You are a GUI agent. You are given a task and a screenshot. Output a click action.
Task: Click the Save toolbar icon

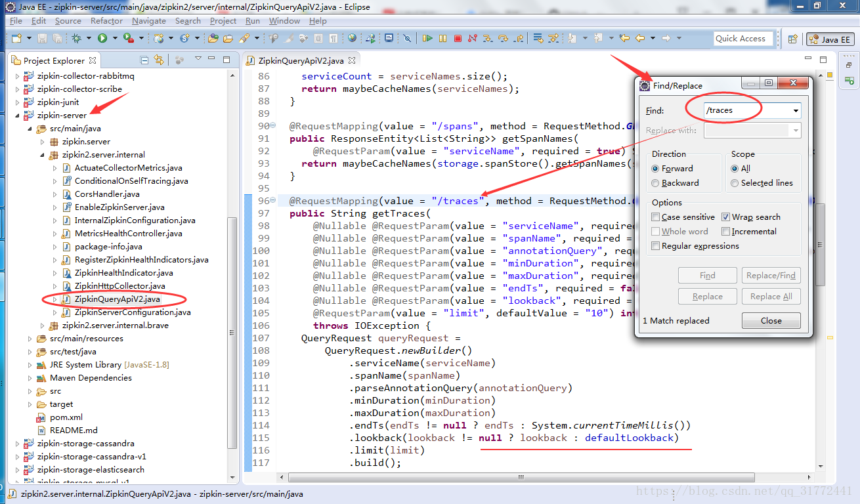(x=42, y=38)
